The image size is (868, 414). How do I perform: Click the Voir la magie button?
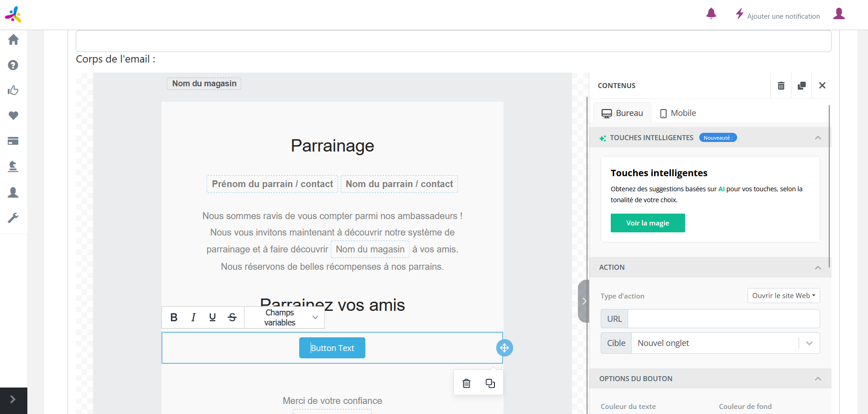tap(647, 223)
